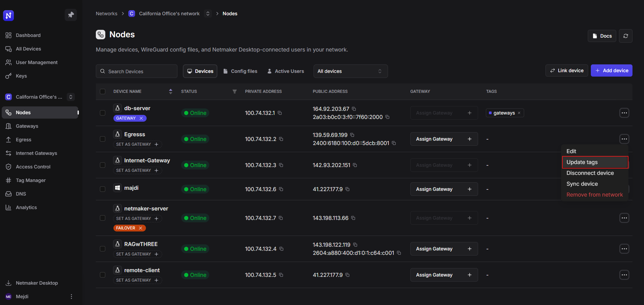644x305 pixels.
Task: Remove FAILOVER badge from netmaker-server
Action: [x=141, y=228]
